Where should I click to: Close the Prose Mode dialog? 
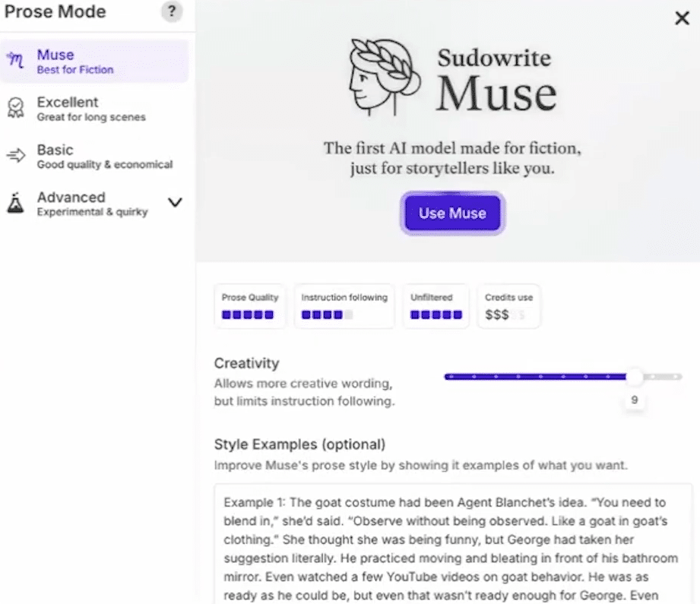(683, 18)
